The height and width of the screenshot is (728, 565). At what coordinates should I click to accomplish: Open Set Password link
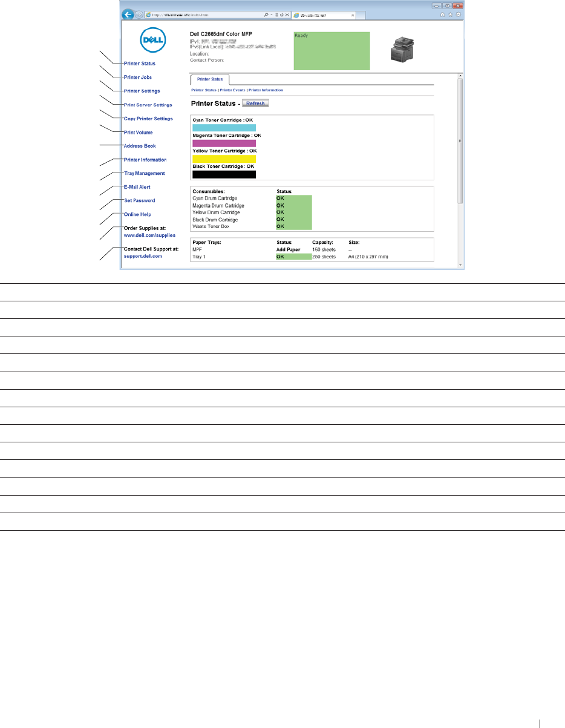pos(140,200)
